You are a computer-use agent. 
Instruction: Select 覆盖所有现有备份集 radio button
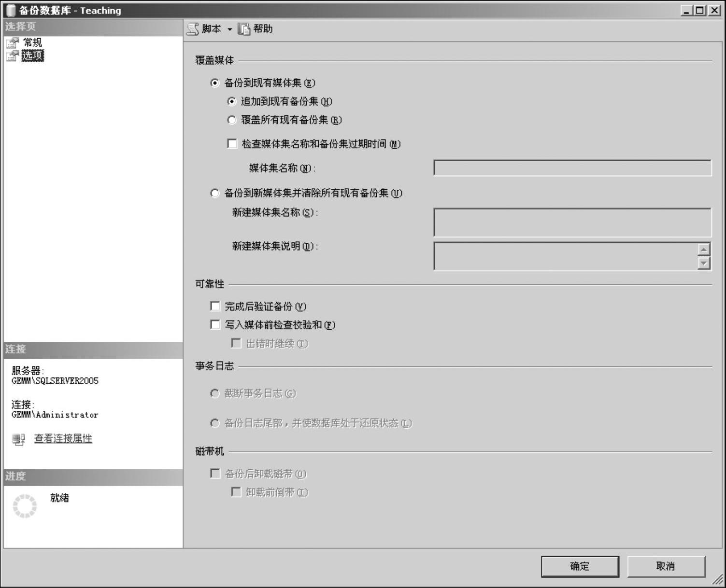click(232, 120)
